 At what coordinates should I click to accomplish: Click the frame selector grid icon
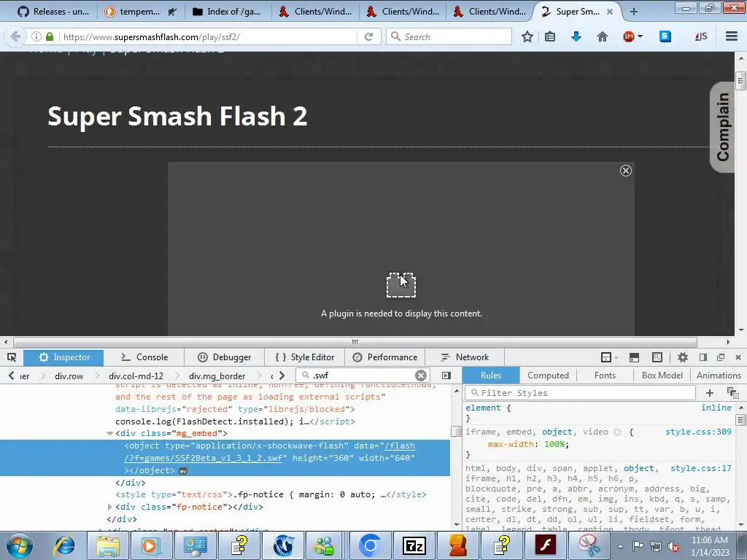pos(606,357)
